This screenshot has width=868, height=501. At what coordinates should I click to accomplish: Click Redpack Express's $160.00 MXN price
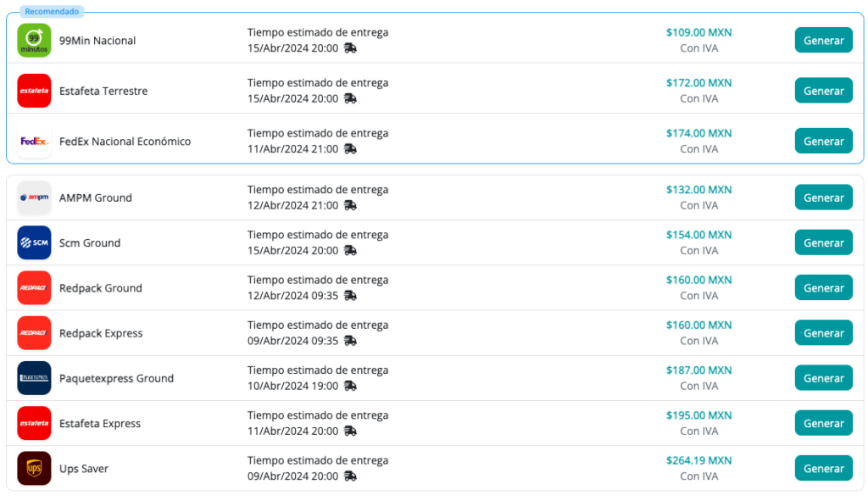tap(698, 325)
